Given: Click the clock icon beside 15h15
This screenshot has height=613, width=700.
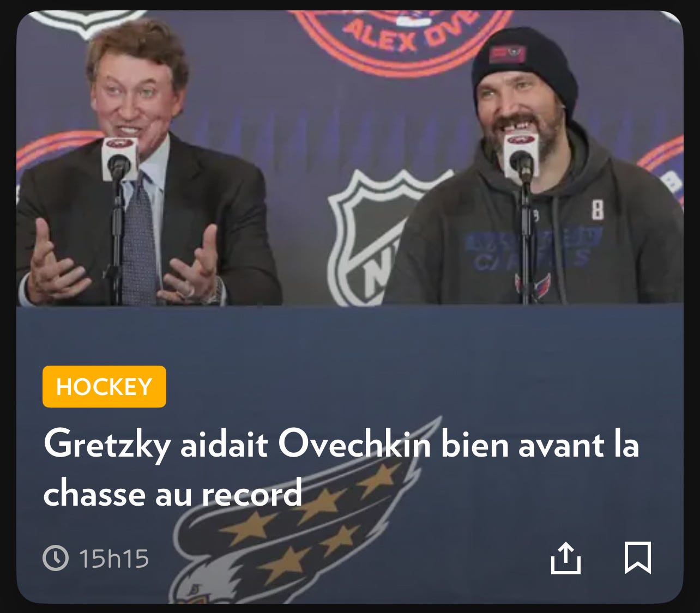Looking at the screenshot, I should coord(56,558).
